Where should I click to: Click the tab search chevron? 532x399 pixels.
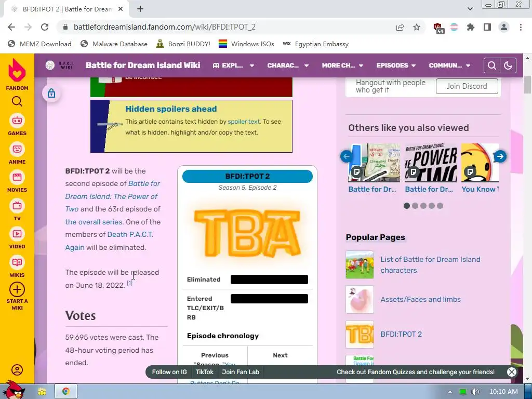click(470, 9)
